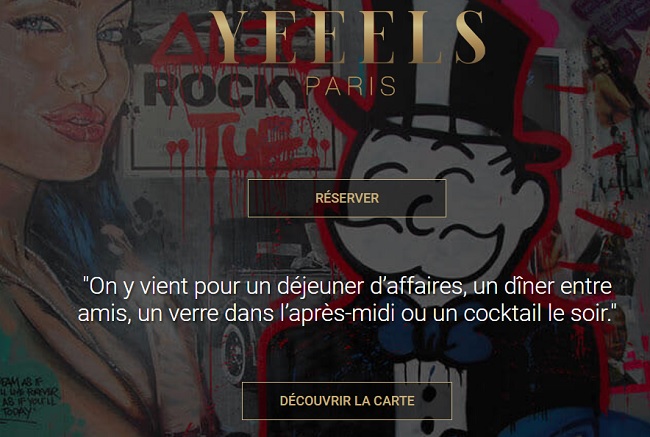Click the RÉSERVER button
Screen dimensions: 650x437
tap(347, 198)
